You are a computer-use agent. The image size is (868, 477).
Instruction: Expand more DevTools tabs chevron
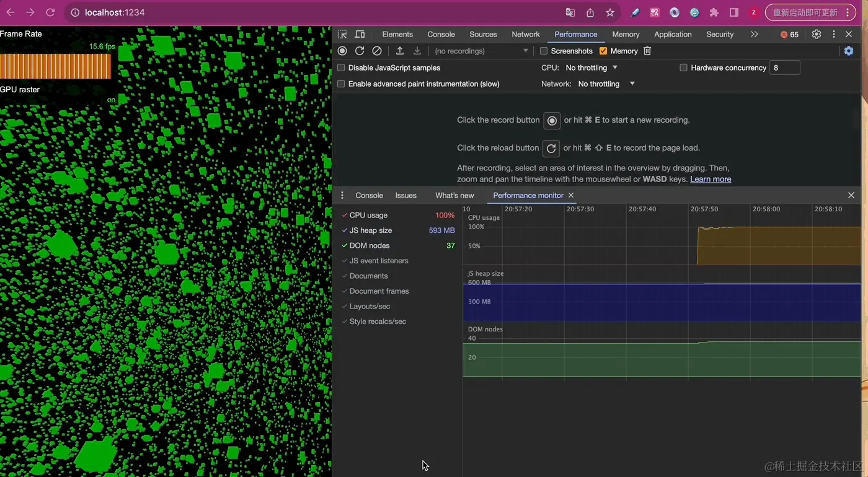(x=754, y=35)
